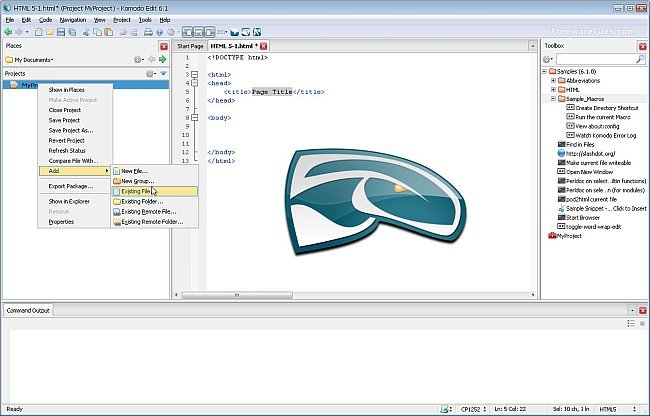Open the Tools menu
The image size is (650, 416).
[x=145, y=20]
